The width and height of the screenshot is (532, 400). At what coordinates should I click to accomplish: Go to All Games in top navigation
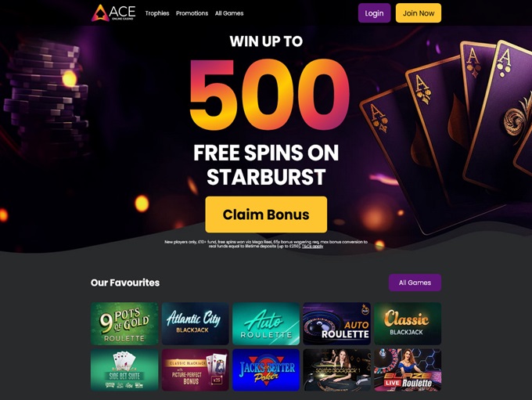pyautogui.click(x=229, y=13)
